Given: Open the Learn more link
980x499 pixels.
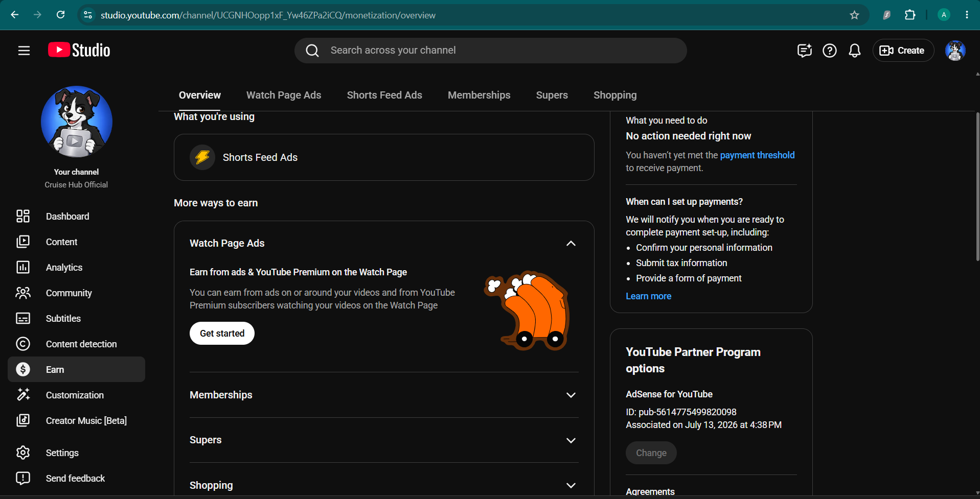Looking at the screenshot, I should coord(648,296).
